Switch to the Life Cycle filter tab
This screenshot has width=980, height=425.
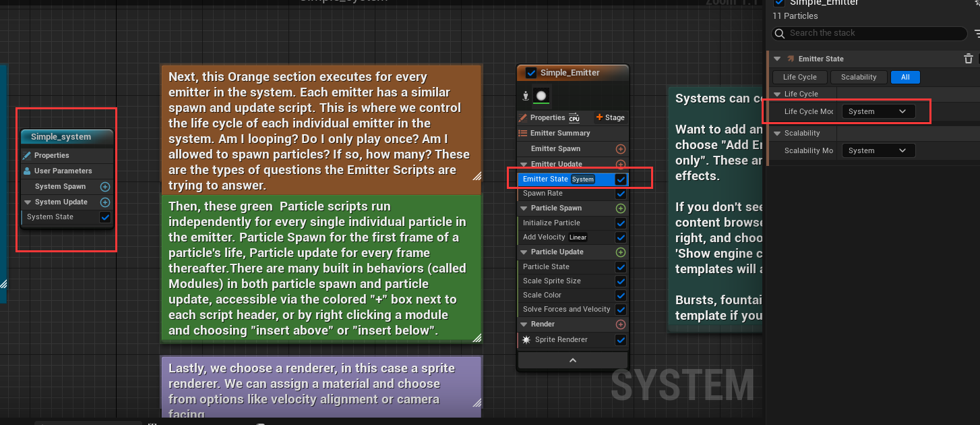800,78
